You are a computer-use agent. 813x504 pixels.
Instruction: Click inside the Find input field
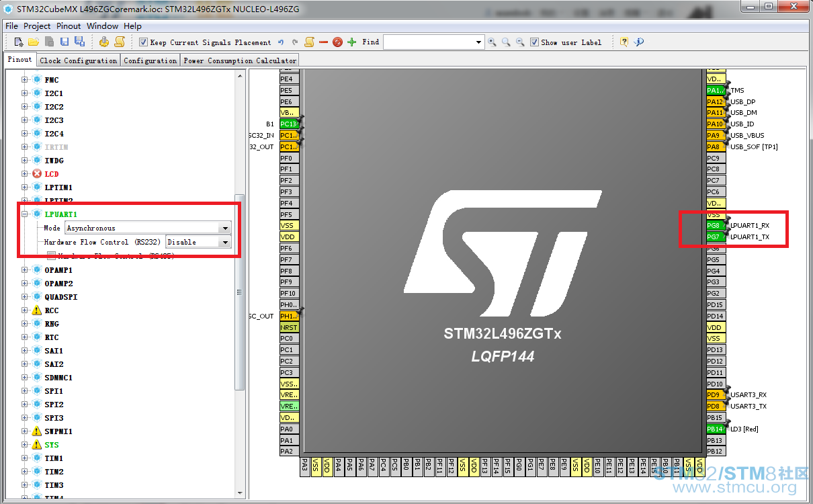pos(428,42)
